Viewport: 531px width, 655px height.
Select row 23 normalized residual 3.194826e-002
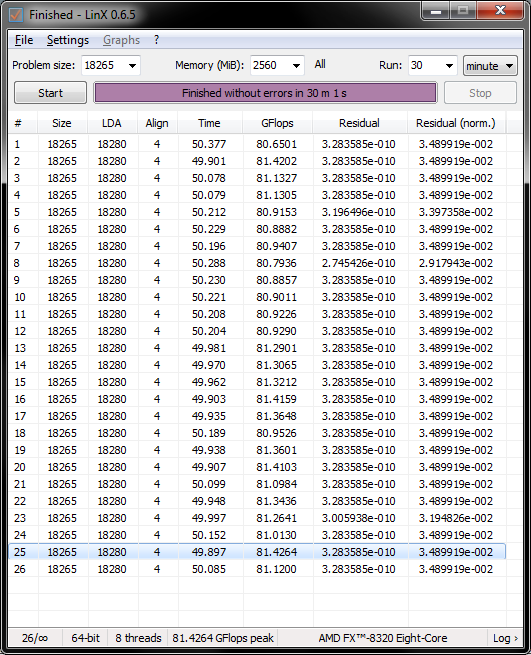click(x=456, y=518)
